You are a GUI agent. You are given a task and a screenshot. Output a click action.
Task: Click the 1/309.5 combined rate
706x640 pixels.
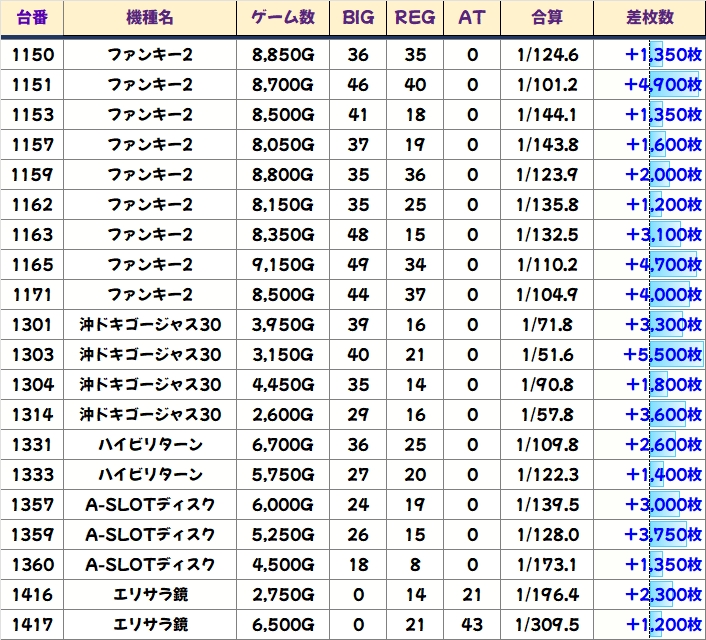(548, 625)
